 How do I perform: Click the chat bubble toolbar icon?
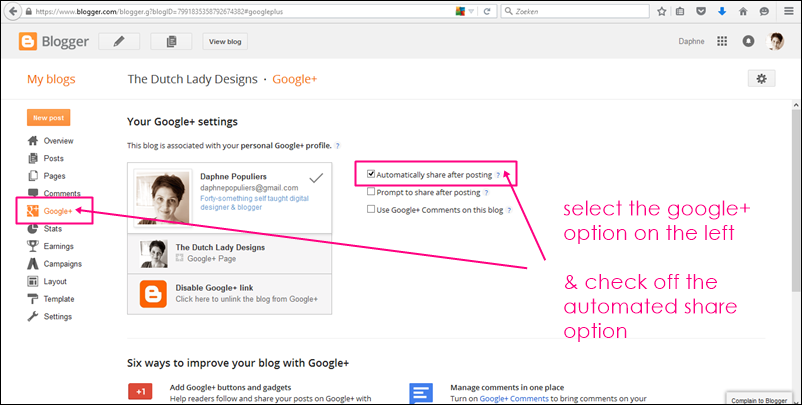764,11
